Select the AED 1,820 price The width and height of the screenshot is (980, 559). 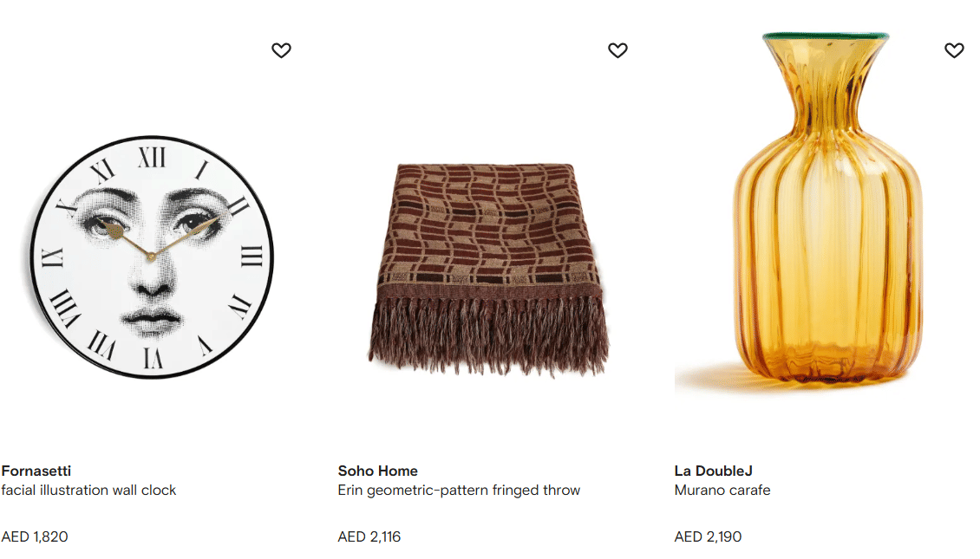pos(35,536)
